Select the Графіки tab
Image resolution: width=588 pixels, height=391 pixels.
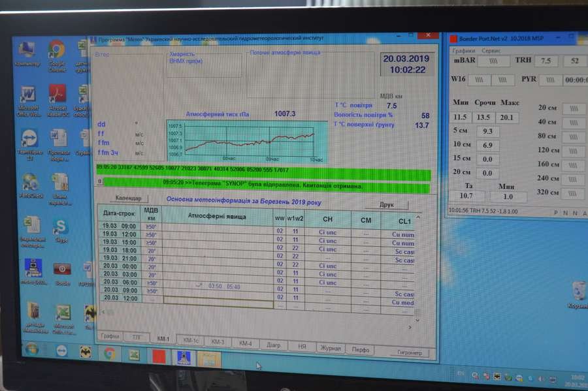[110, 336]
